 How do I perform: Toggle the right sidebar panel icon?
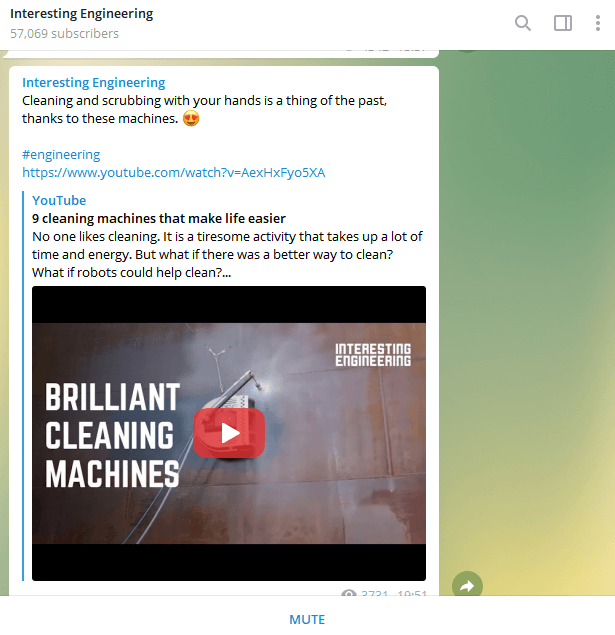coord(563,23)
